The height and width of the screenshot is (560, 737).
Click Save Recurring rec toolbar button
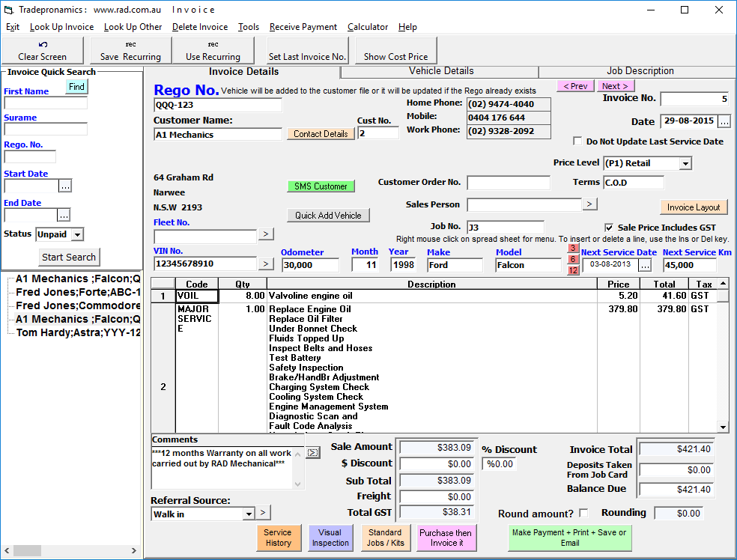click(130, 50)
